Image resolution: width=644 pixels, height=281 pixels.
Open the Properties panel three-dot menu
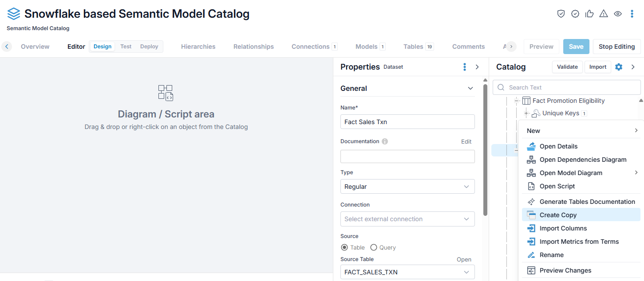[x=465, y=67]
